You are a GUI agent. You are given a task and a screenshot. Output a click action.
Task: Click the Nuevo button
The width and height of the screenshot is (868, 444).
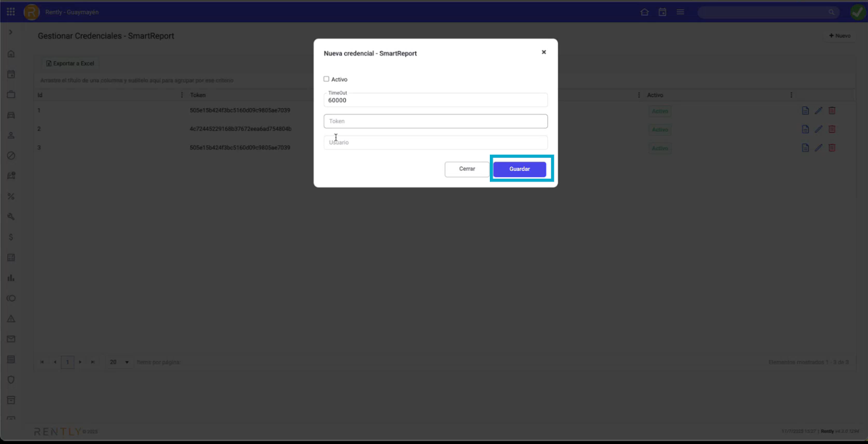(x=839, y=36)
